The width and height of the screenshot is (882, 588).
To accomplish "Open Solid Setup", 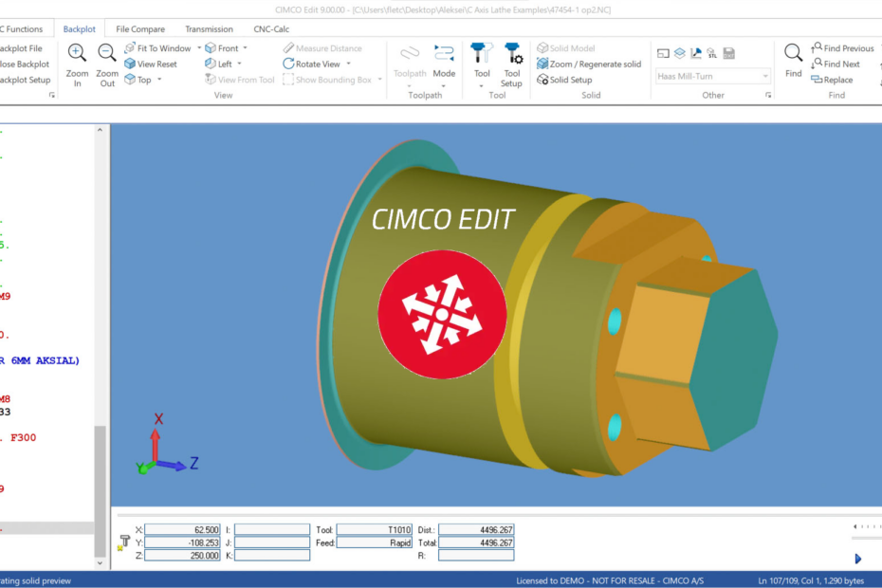I will [x=564, y=80].
